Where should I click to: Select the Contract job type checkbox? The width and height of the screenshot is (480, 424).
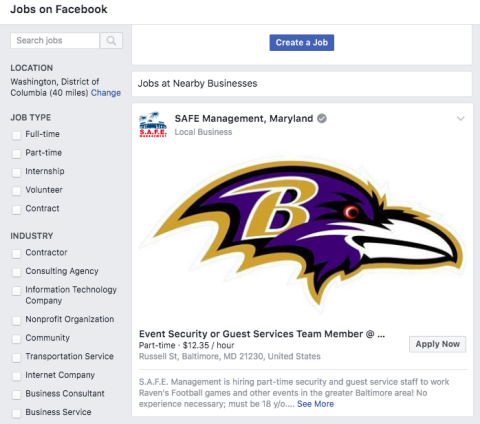click(x=16, y=209)
